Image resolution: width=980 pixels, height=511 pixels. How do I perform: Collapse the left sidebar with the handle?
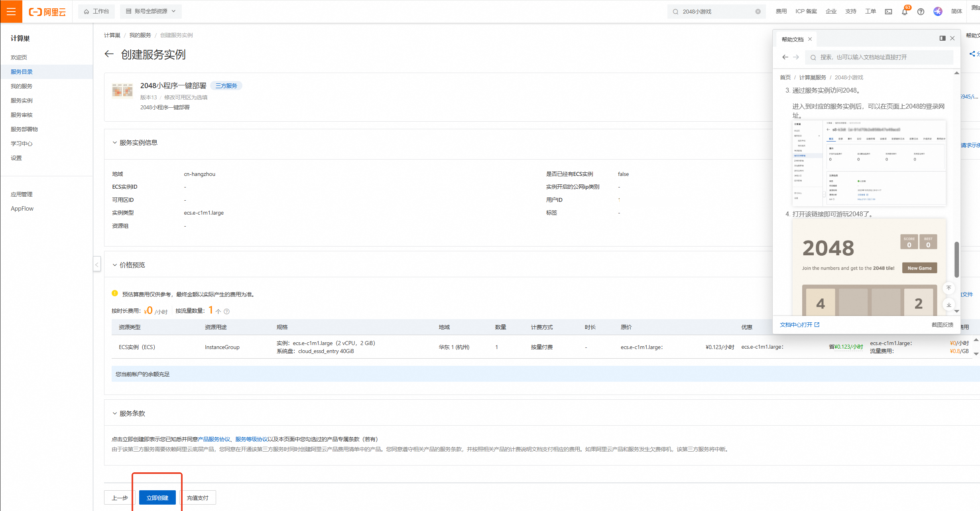97,264
